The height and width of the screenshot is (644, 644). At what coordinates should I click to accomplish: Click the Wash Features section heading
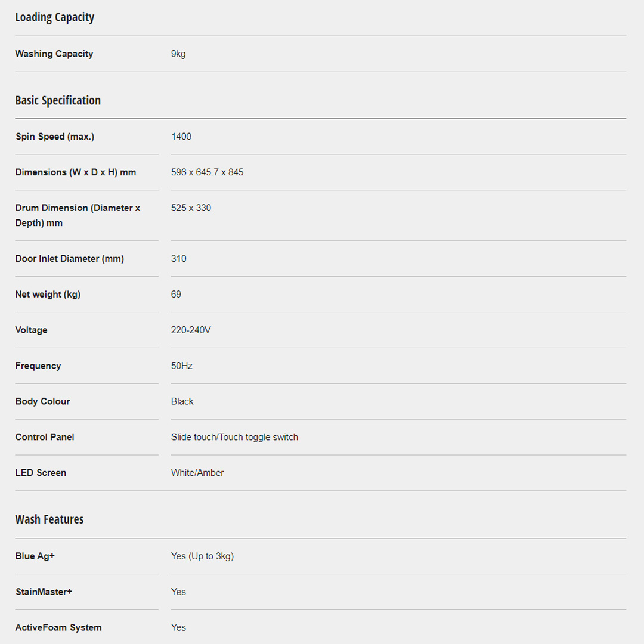click(49, 519)
